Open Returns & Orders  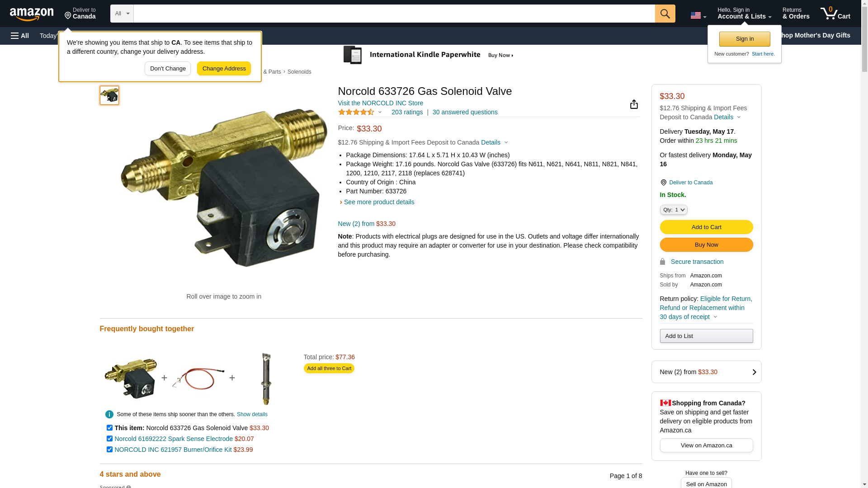coord(796,14)
